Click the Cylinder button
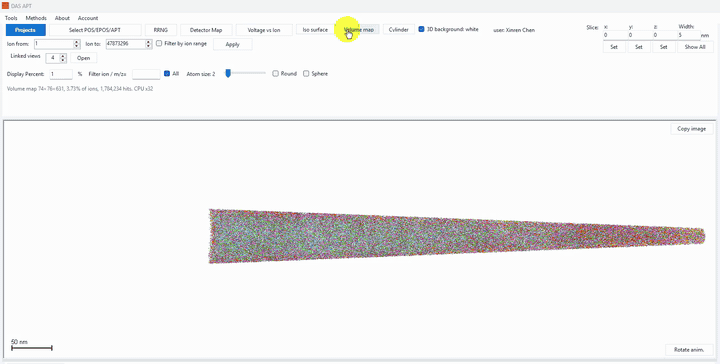The height and width of the screenshot is (364, 720). tap(399, 30)
